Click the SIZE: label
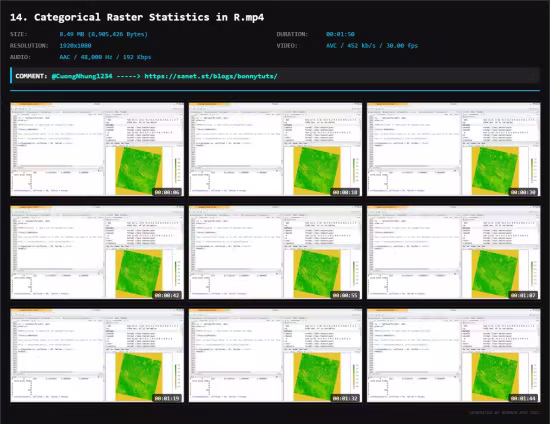Image resolution: width=550 pixels, height=424 pixels. [x=19, y=34]
